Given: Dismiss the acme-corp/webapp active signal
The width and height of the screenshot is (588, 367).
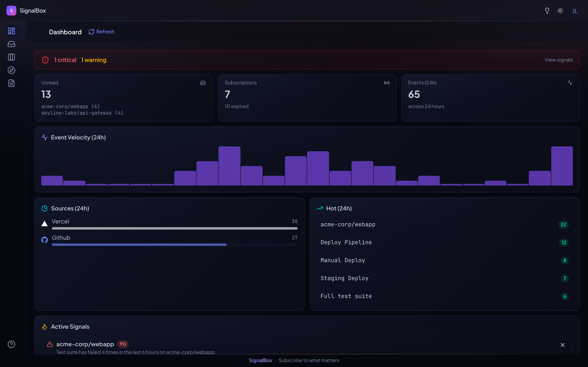Looking at the screenshot, I should tap(562, 345).
